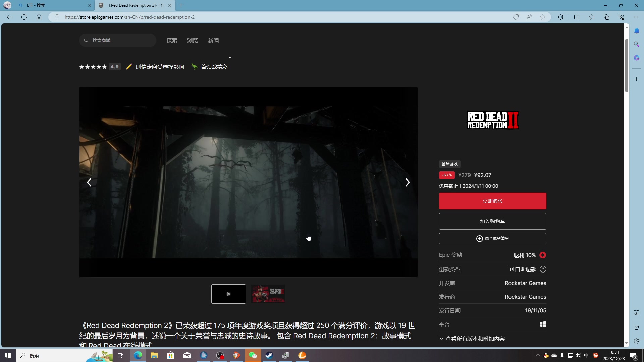Click the scrollbar down arrow

pyautogui.click(x=627, y=344)
